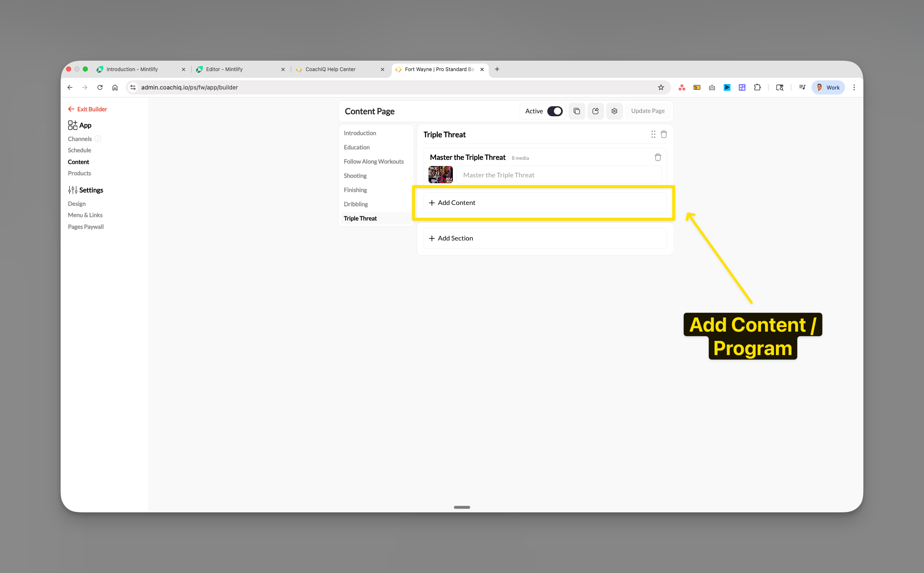Open the page settings gear
924x573 pixels.
point(614,111)
